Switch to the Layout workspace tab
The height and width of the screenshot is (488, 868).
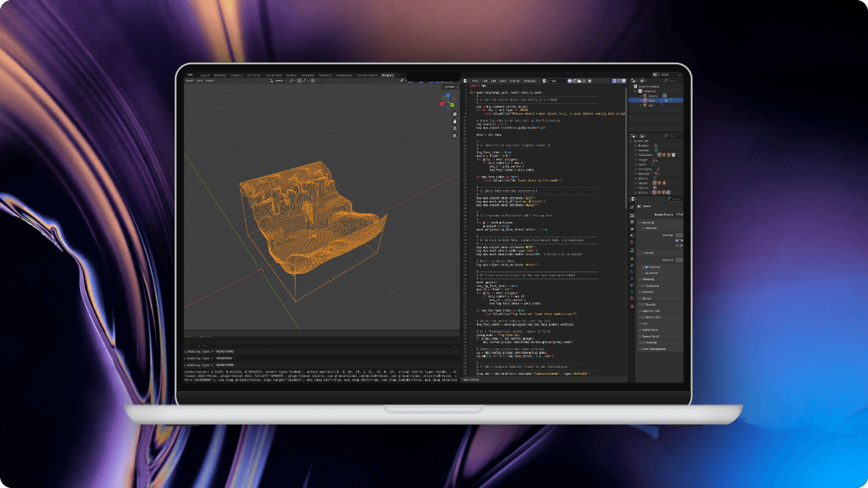pyautogui.click(x=205, y=74)
